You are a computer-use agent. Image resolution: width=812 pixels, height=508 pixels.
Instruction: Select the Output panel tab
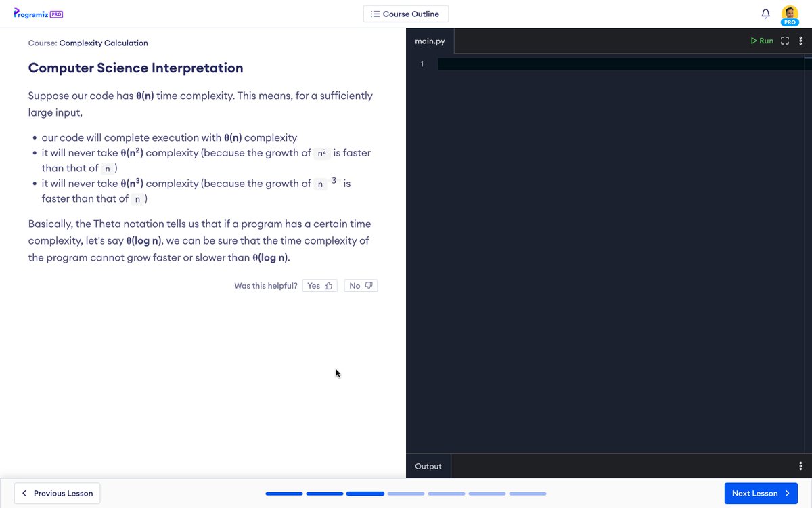coord(428,466)
